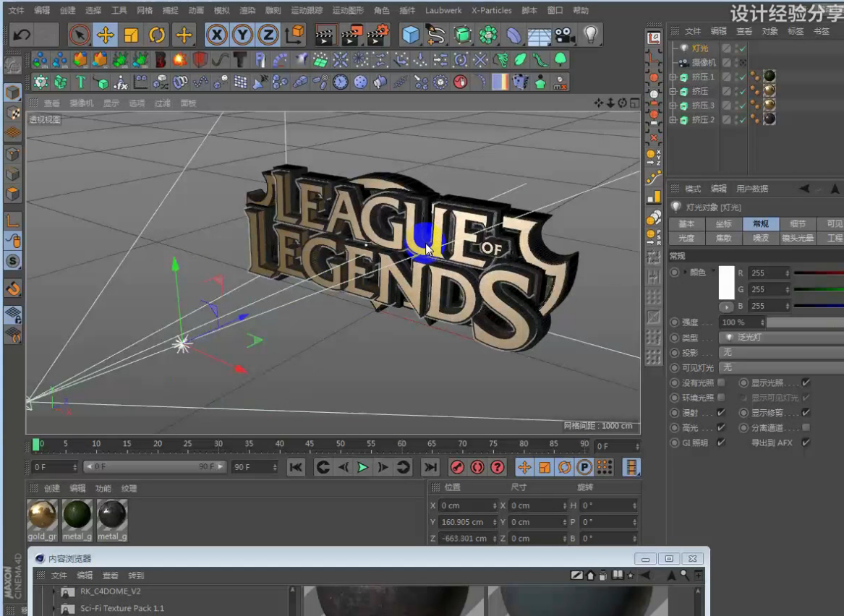Open the 摄像机 viewport menu
This screenshot has width=844, height=616.
click(82, 103)
